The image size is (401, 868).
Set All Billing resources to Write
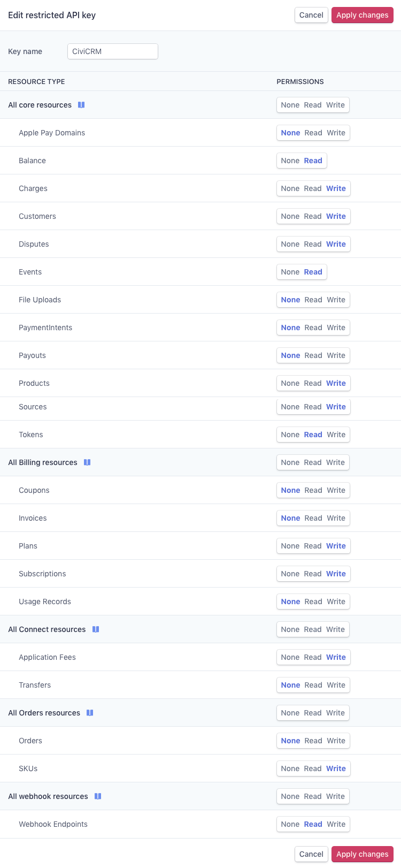(335, 462)
